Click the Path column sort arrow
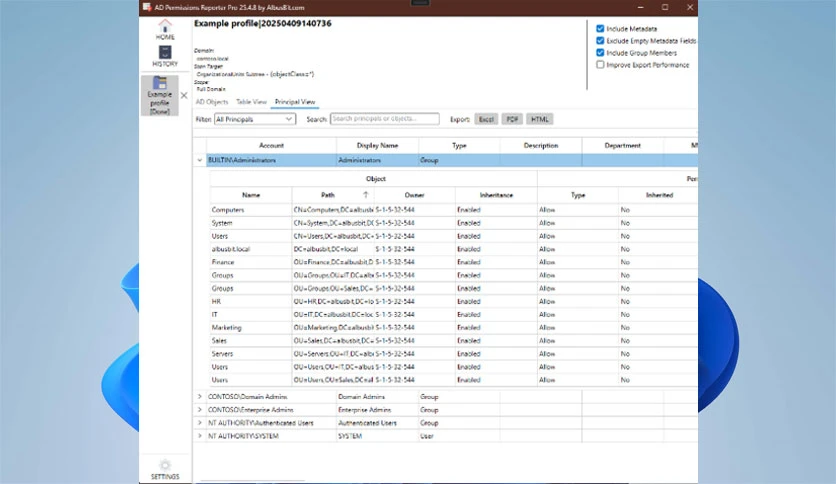The image size is (836, 484). (x=366, y=195)
